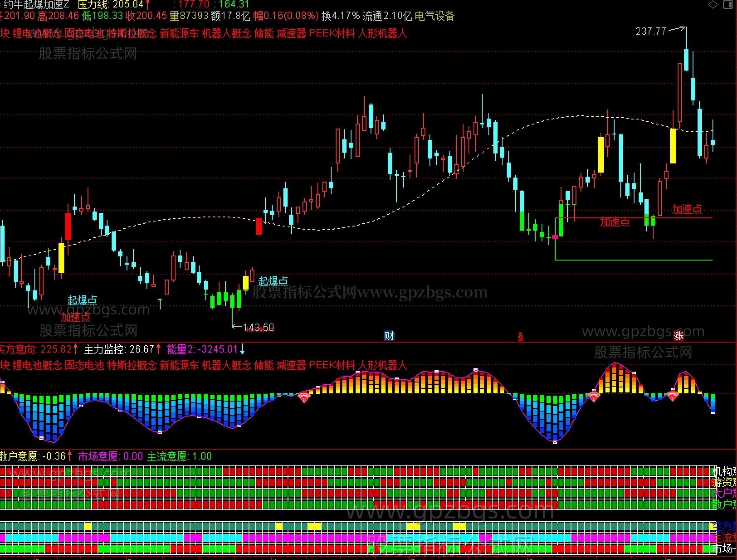Click the red S marker below chart

click(520, 337)
